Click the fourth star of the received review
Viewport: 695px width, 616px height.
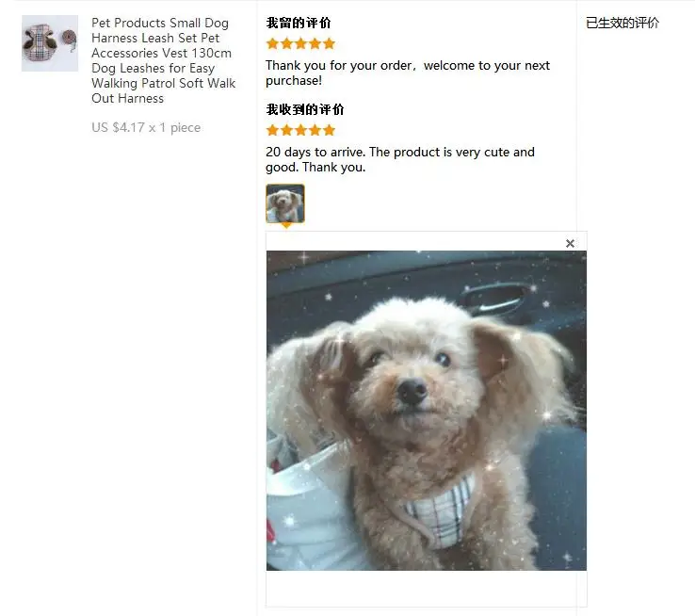[x=315, y=130]
